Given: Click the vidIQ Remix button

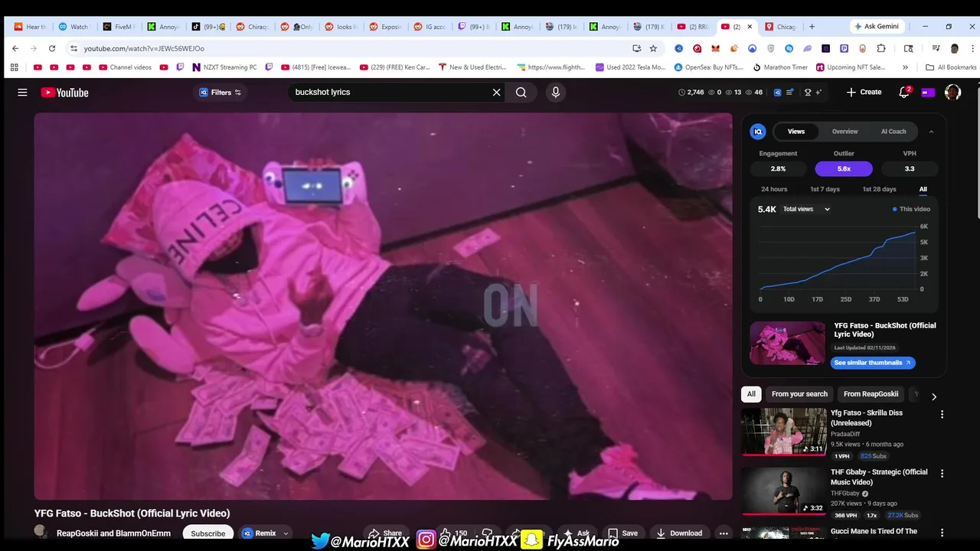Looking at the screenshot, I should [259, 533].
